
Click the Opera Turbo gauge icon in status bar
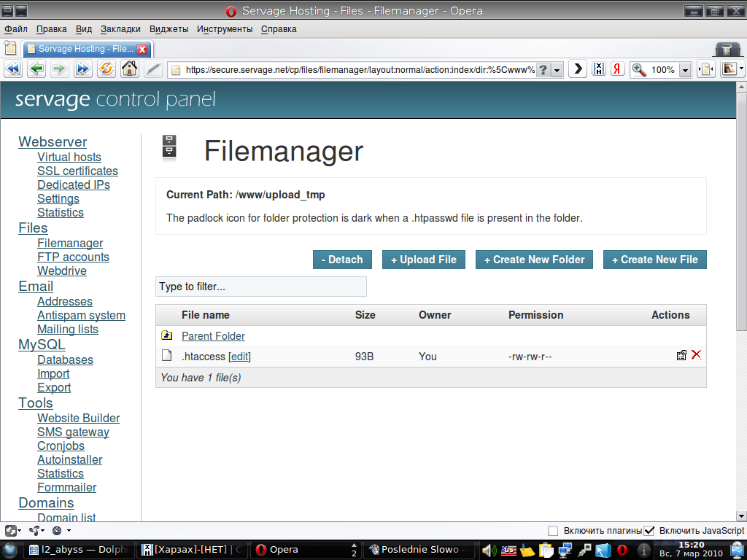(x=57, y=531)
